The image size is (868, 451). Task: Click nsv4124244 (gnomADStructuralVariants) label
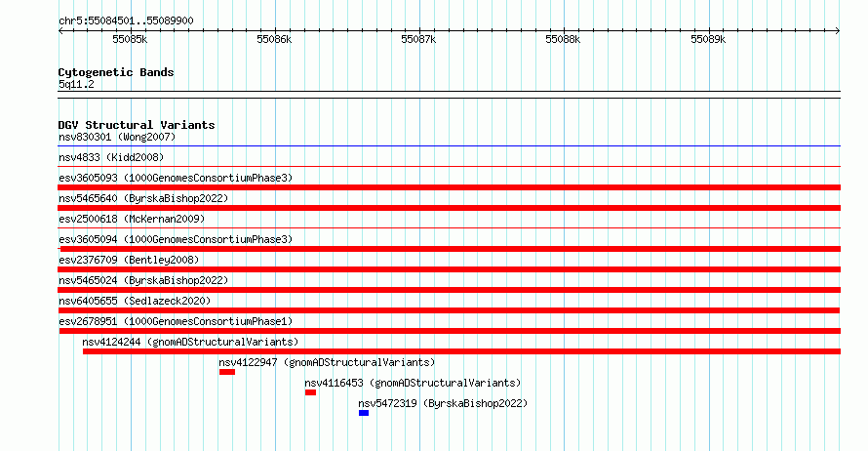190,342
